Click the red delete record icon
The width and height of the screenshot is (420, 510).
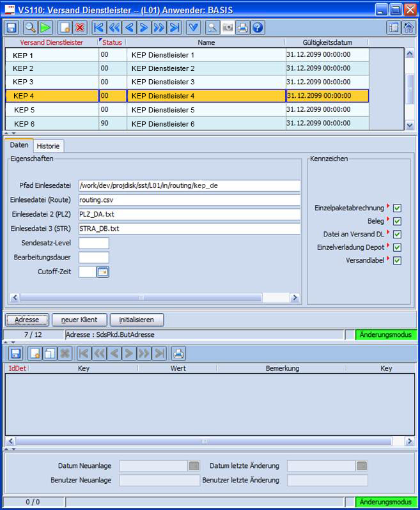(x=80, y=27)
